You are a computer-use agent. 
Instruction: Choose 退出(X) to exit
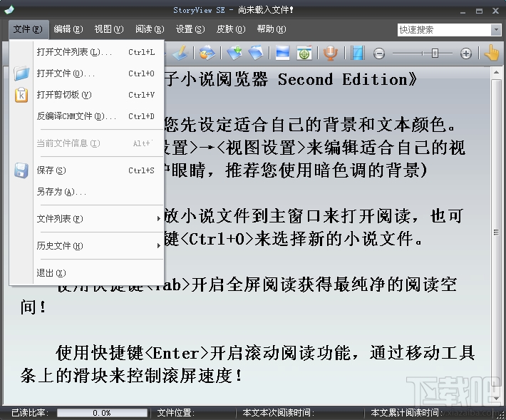click(99, 273)
